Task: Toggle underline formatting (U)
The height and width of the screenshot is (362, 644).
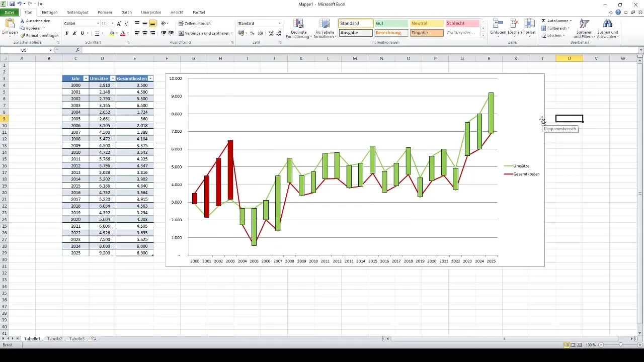Action: click(x=82, y=33)
